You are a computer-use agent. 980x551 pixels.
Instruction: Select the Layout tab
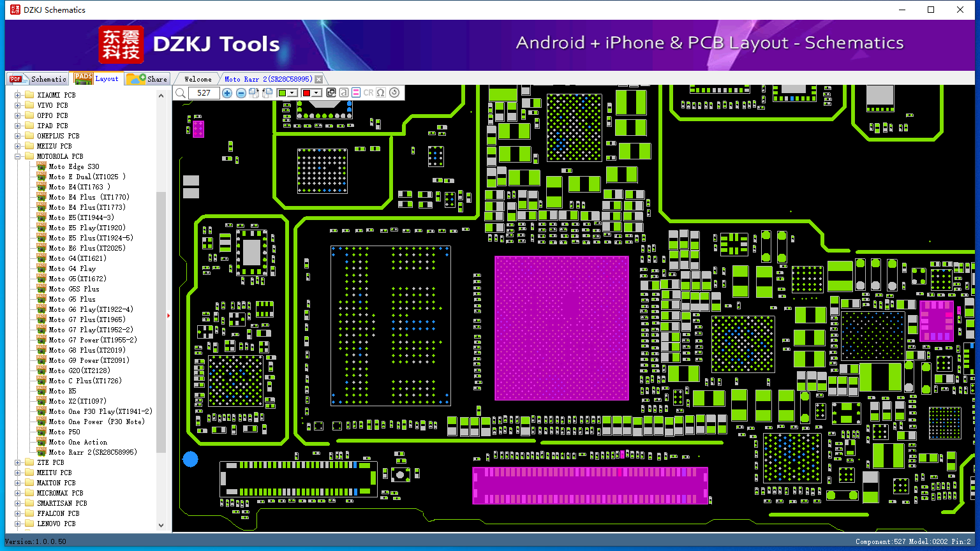[96, 78]
